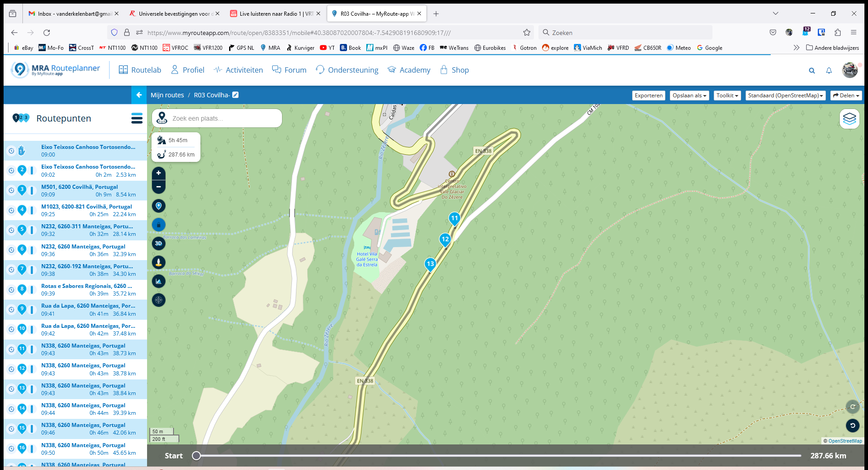The image size is (868, 470).
Task: Open the notifications bell icon
Action: [829, 70]
